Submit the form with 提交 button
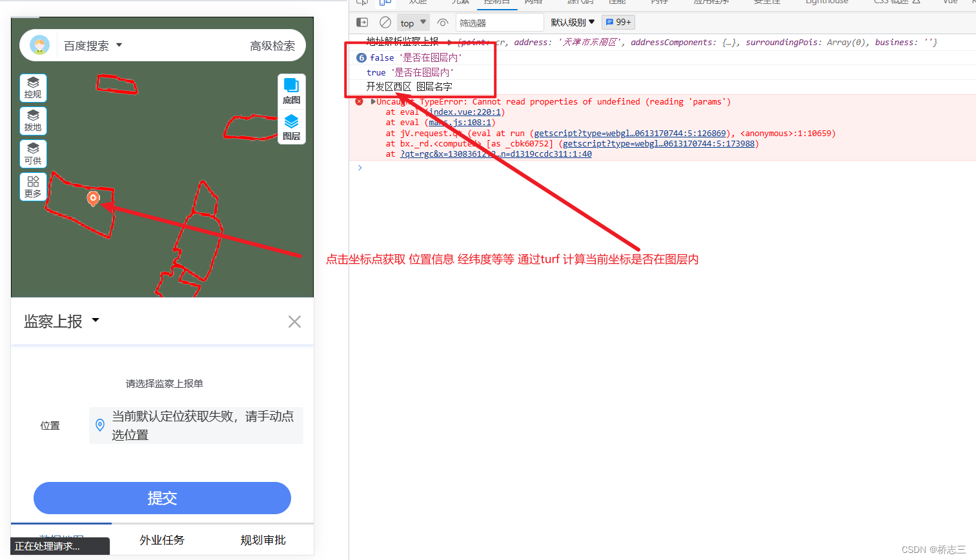The height and width of the screenshot is (560, 976). click(162, 498)
